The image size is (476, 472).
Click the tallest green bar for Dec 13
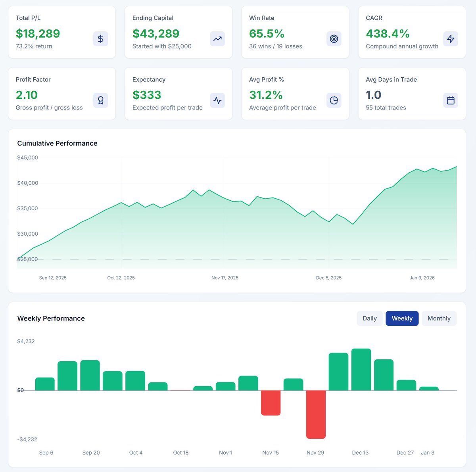click(x=361, y=370)
